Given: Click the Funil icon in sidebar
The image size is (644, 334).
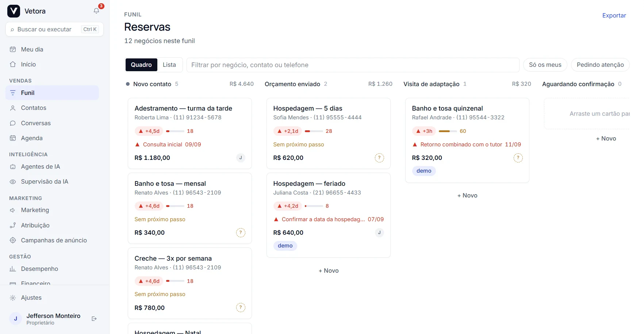Looking at the screenshot, I should (13, 93).
